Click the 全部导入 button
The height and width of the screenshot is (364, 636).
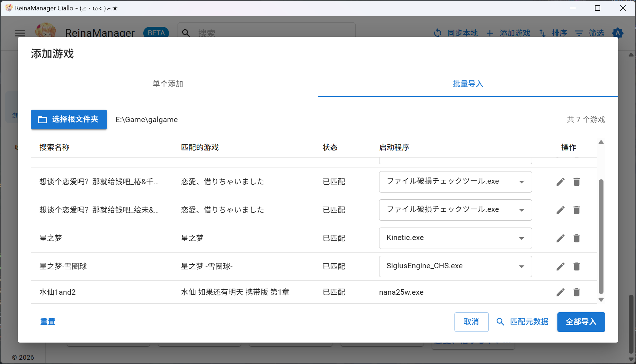click(581, 322)
